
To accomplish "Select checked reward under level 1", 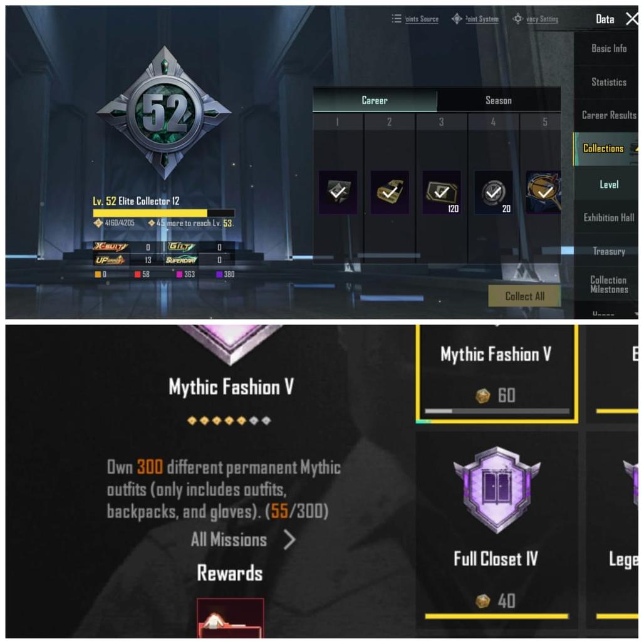I will [x=338, y=192].
